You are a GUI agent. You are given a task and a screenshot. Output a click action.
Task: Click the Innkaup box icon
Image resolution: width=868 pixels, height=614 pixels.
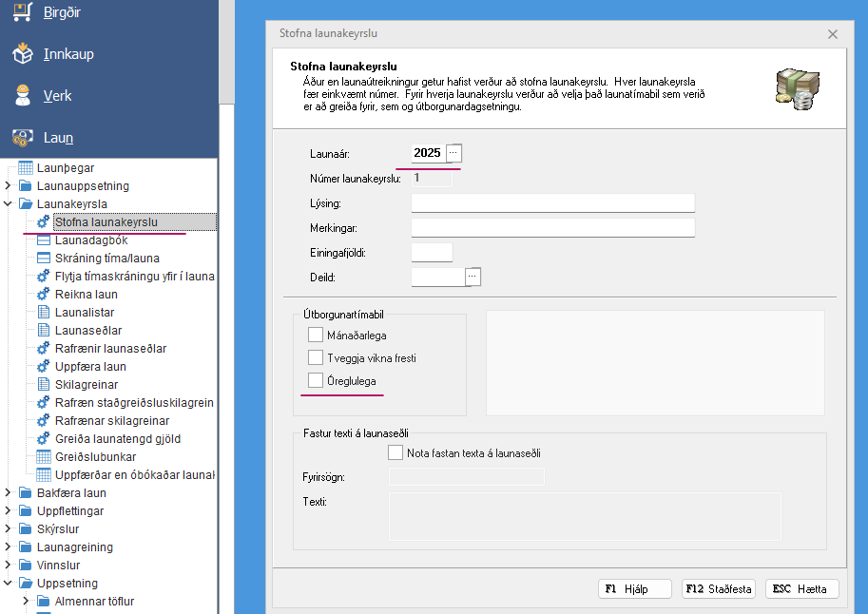23,54
